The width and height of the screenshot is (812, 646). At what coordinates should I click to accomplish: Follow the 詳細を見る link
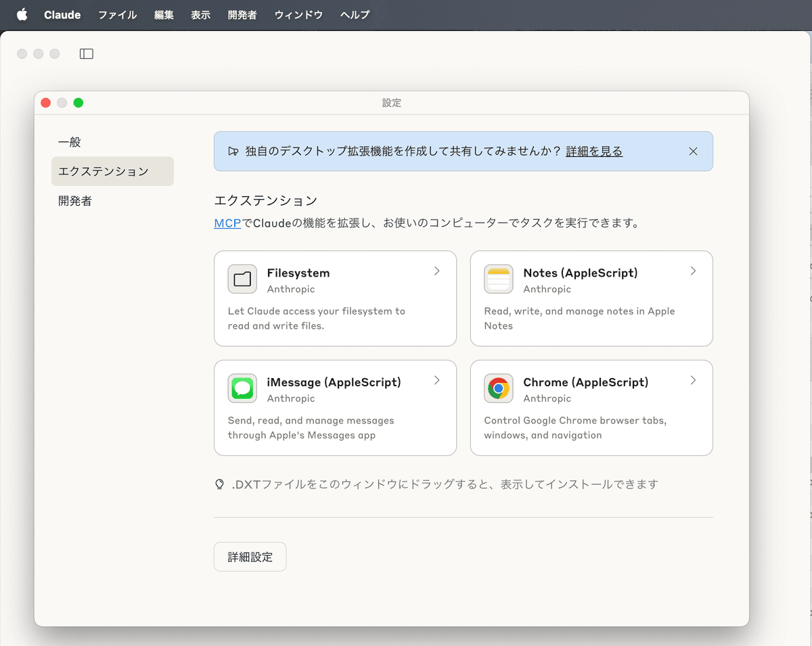pos(594,152)
